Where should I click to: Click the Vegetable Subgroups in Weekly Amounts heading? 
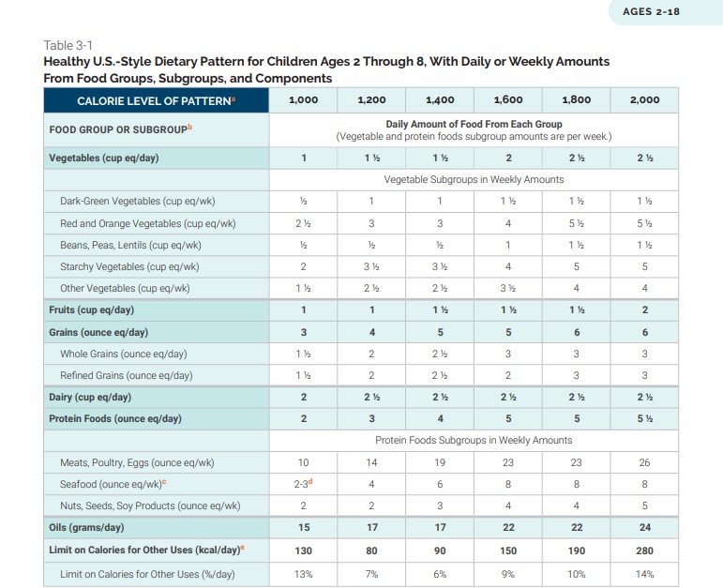(474, 179)
